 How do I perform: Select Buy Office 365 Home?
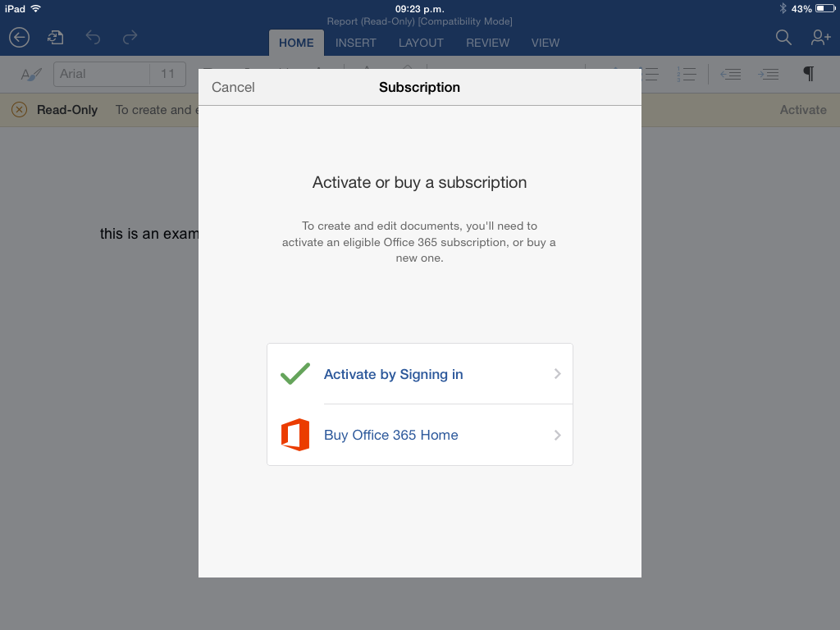420,435
